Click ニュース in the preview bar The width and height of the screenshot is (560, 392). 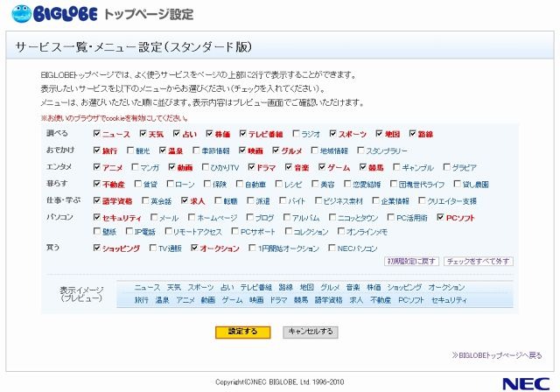147,287
